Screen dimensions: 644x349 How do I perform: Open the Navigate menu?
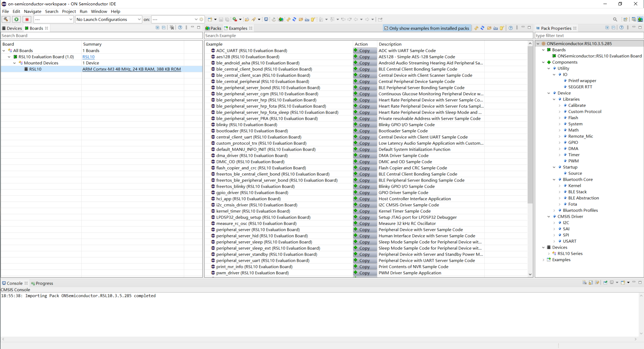click(x=33, y=11)
